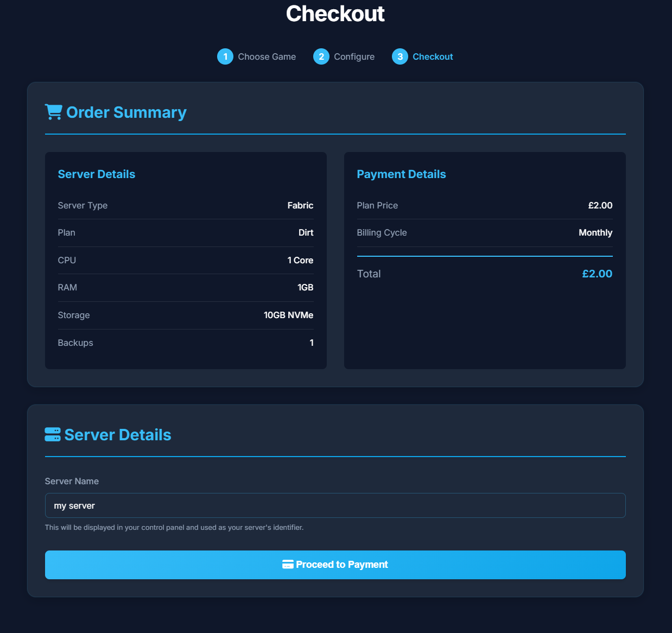Image resolution: width=672 pixels, height=633 pixels.
Task: Click the shopping cart icon beside Order Summary
Action: 53,112
